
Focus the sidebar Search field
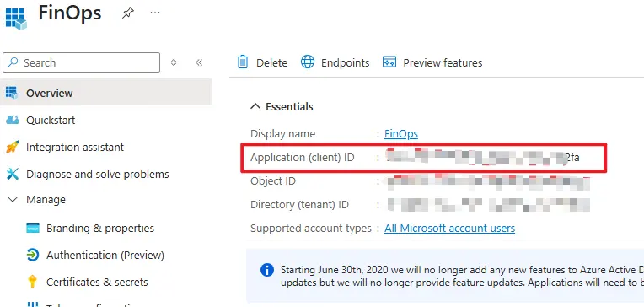(x=81, y=62)
